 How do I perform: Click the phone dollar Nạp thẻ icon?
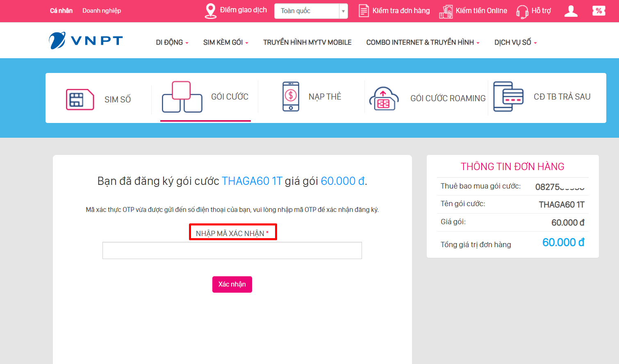click(291, 96)
